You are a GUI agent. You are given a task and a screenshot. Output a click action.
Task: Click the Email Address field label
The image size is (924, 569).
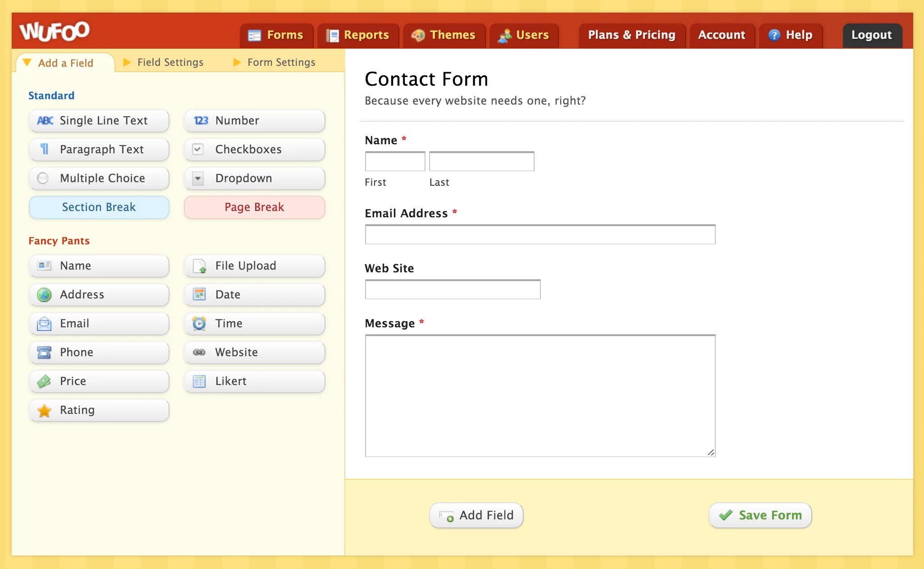coord(406,213)
